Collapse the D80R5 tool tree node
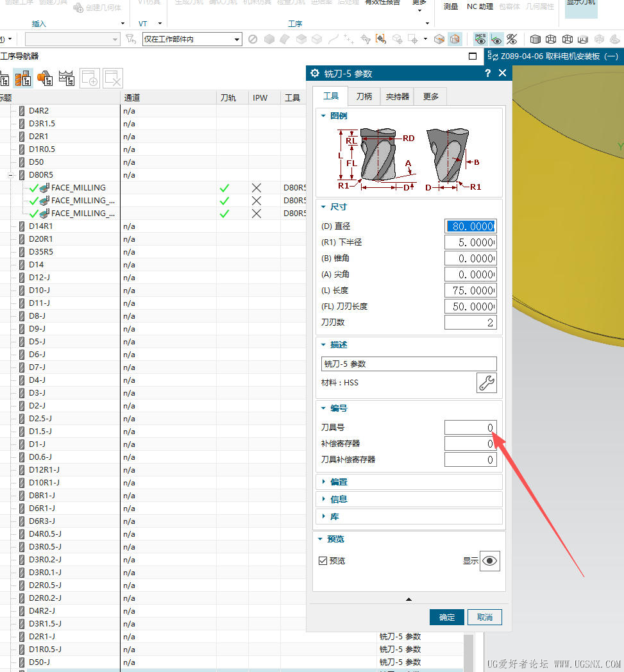 pos(11,175)
